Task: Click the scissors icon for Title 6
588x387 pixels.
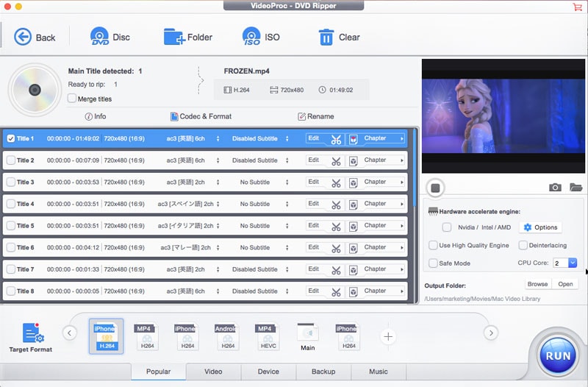Action: (336, 249)
